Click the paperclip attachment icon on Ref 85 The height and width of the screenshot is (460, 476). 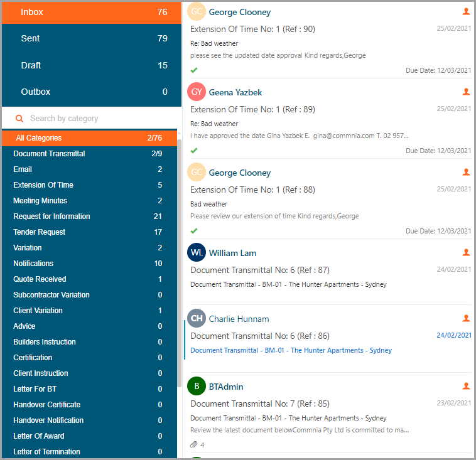[193, 444]
